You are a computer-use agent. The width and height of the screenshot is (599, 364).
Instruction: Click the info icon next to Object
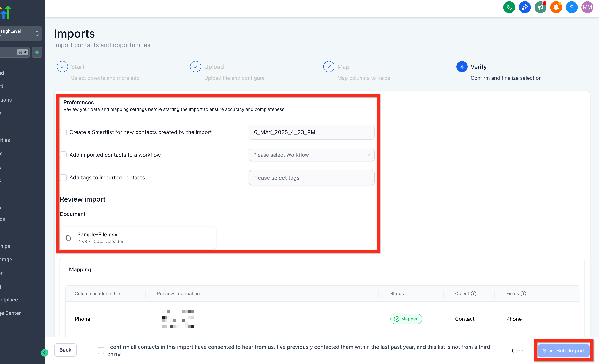point(474,294)
